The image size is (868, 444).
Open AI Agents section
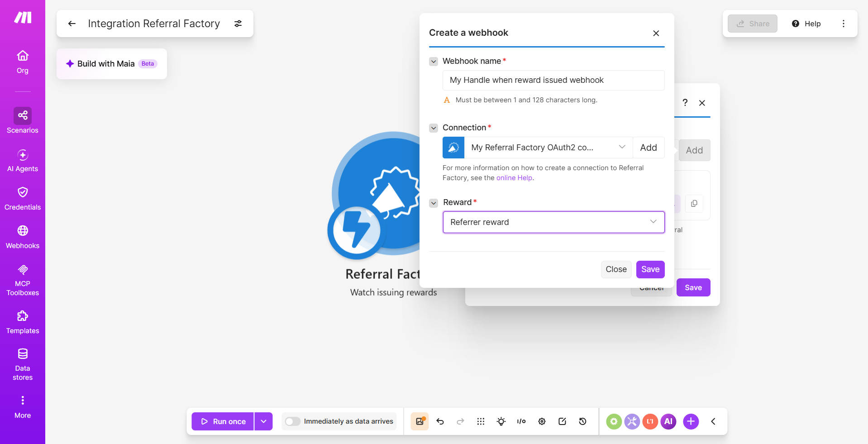coord(23,161)
